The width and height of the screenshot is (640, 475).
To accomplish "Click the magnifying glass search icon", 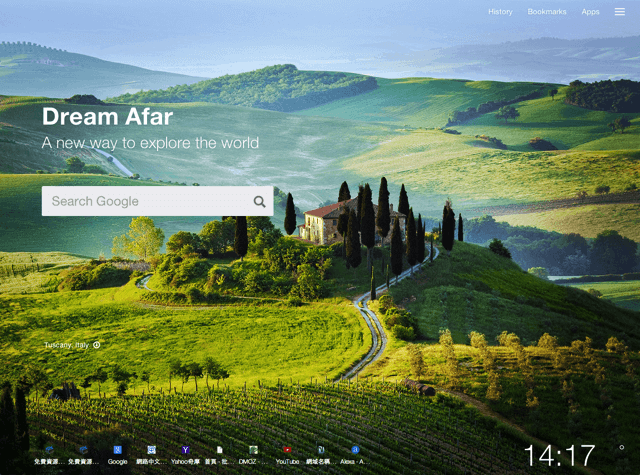I will (260, 201).
